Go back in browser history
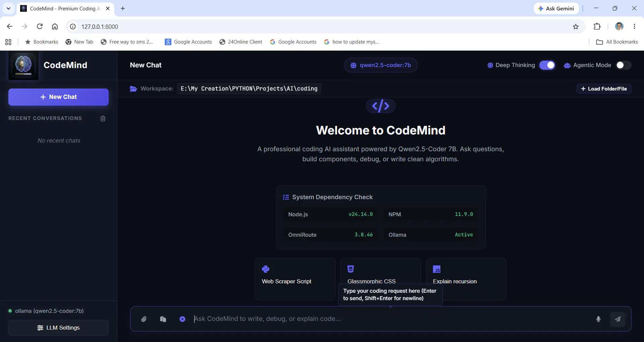The width and height of the screenshot is (644, 342). pyautogui.click(x=9, y=26)
